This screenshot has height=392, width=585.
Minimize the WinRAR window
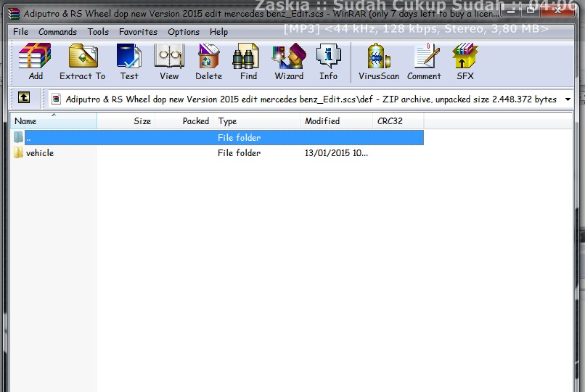[512, 11]
